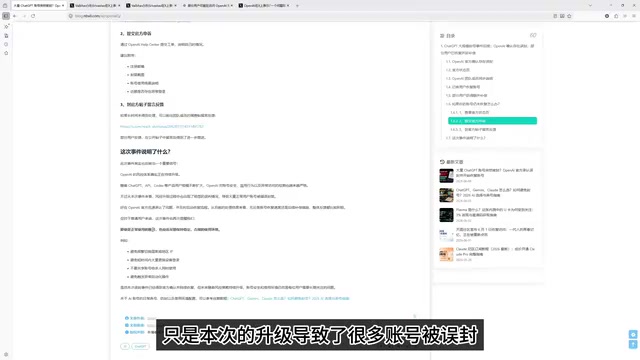Image resolution: width=640 pixels, height=360 pixels.
Task: Select highlighted TOC subsection 1.6.2
Action: 492,121
